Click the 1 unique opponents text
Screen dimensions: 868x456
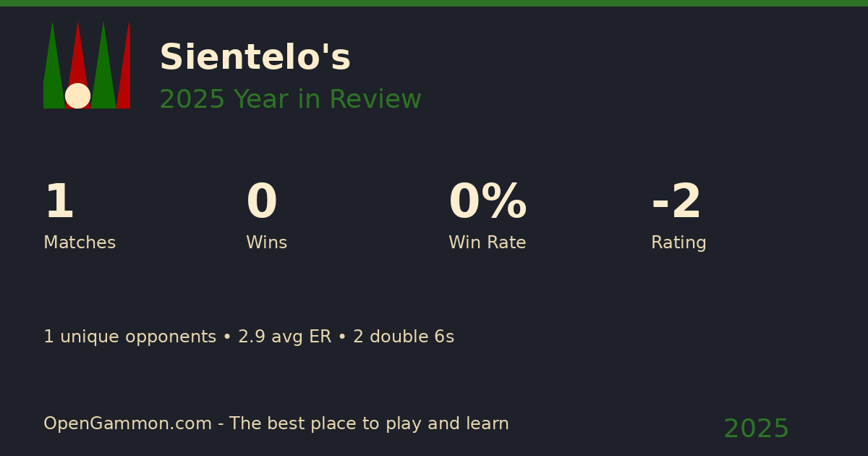(x=129, y=337)
